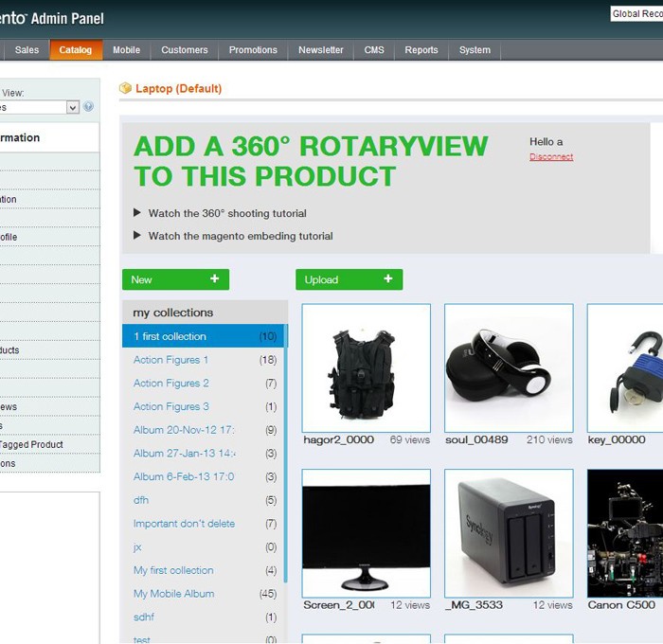The image size is (663, 644).
Task: Open the Reports menu
Action: [421, 50]
